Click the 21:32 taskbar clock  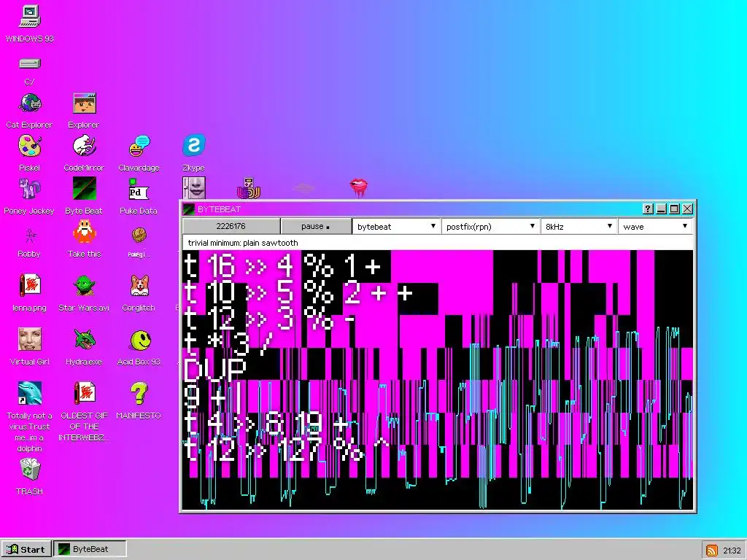coord(731,550)
